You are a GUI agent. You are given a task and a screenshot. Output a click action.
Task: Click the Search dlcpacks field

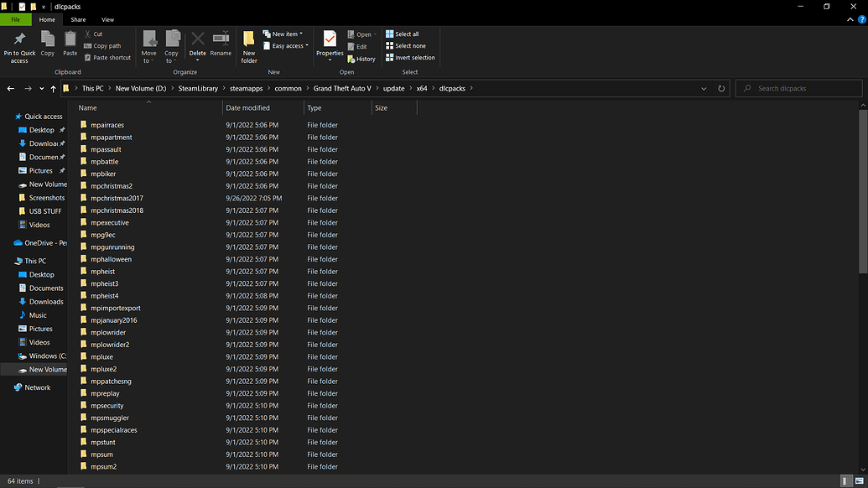pos(798,89)
